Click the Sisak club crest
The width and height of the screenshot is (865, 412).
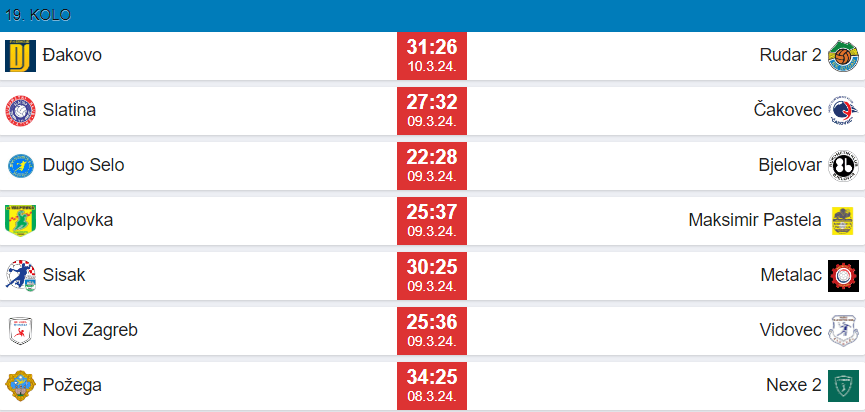point(20,275)
